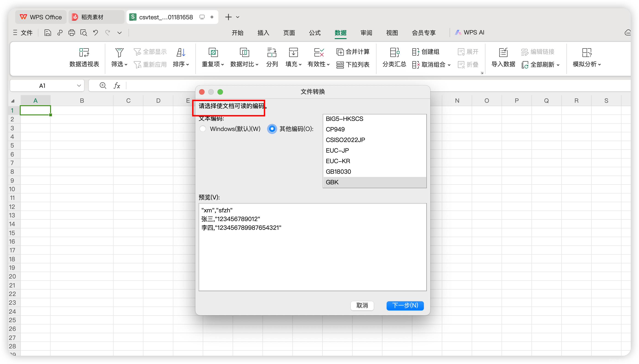Select 其他编码(O) radio button

pos(272,129)
